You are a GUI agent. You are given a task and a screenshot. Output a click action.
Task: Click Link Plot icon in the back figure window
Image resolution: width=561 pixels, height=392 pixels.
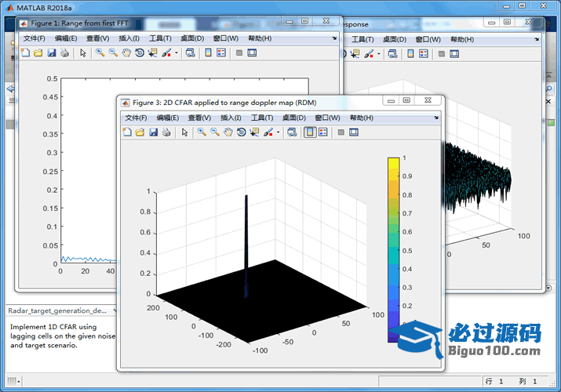393,54
